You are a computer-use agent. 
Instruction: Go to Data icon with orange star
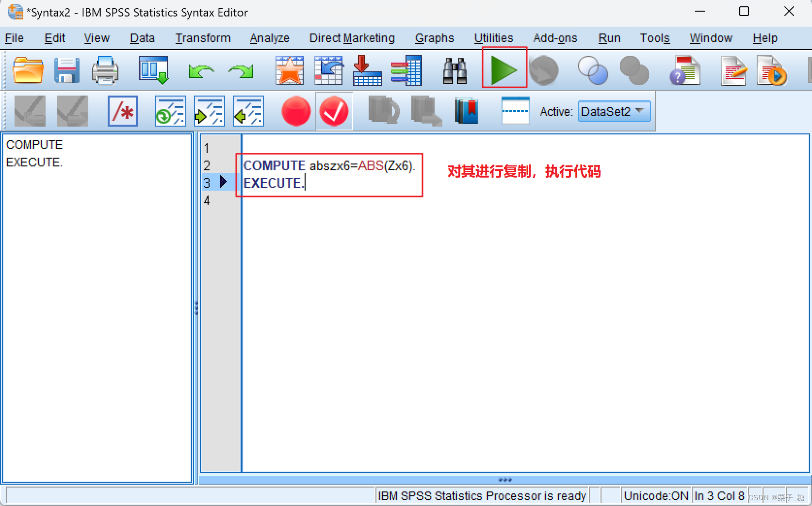(290, 70)
